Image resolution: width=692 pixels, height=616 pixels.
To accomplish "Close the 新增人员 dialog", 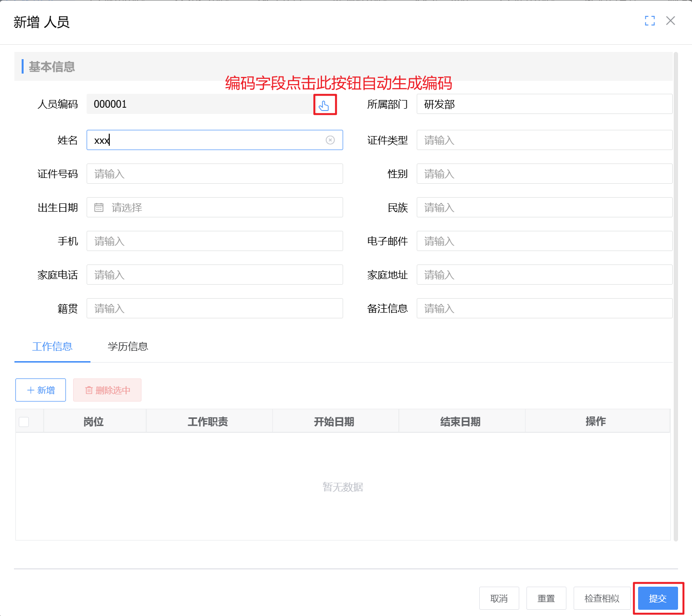I will pyautogui.click(x=670, y=21).
